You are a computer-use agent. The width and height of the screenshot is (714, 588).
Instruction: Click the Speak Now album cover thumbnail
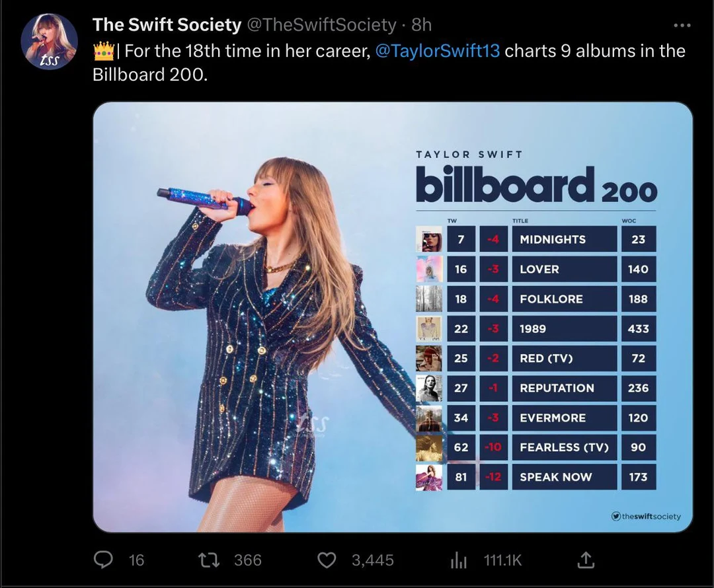click(428, 477)
